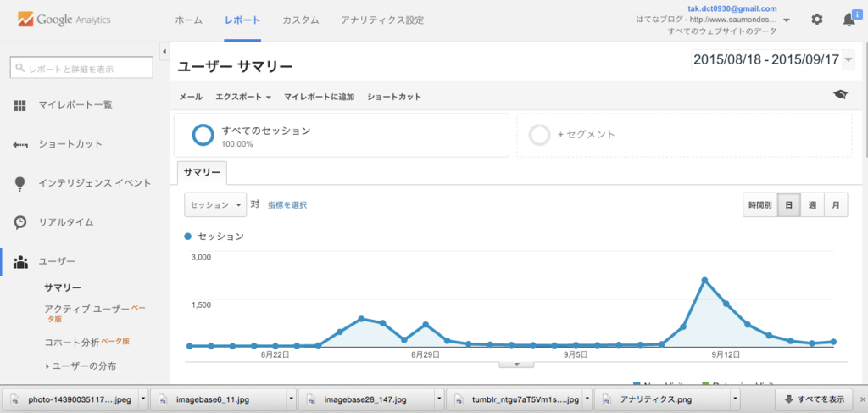This screenshot has height=413, width=868.
Task: Collapse the left sidebar arrow
Action: pos(164,52)
